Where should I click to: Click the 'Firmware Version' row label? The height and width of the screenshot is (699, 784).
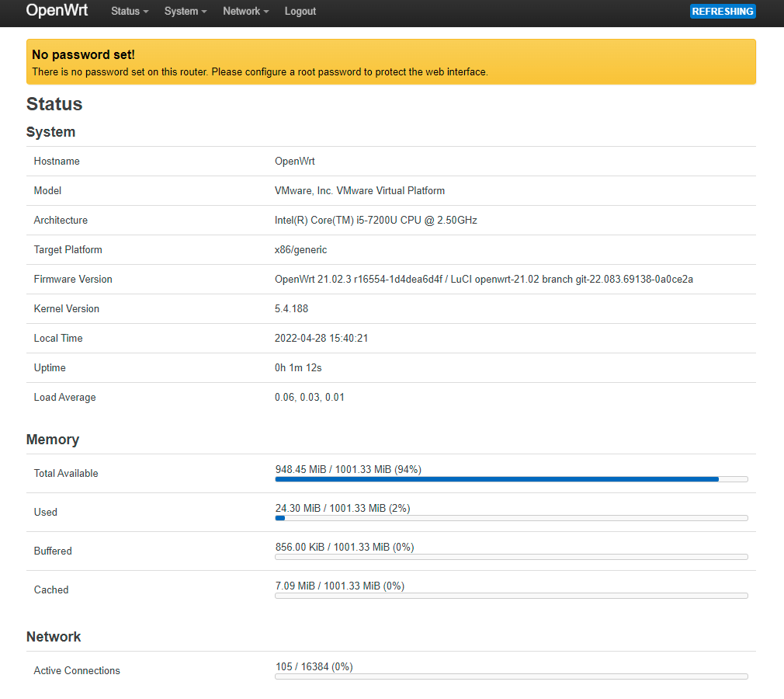73,279
